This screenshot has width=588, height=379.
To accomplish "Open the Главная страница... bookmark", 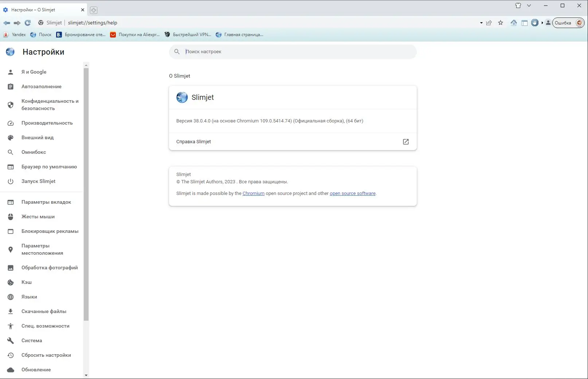I will click(239, 35).
